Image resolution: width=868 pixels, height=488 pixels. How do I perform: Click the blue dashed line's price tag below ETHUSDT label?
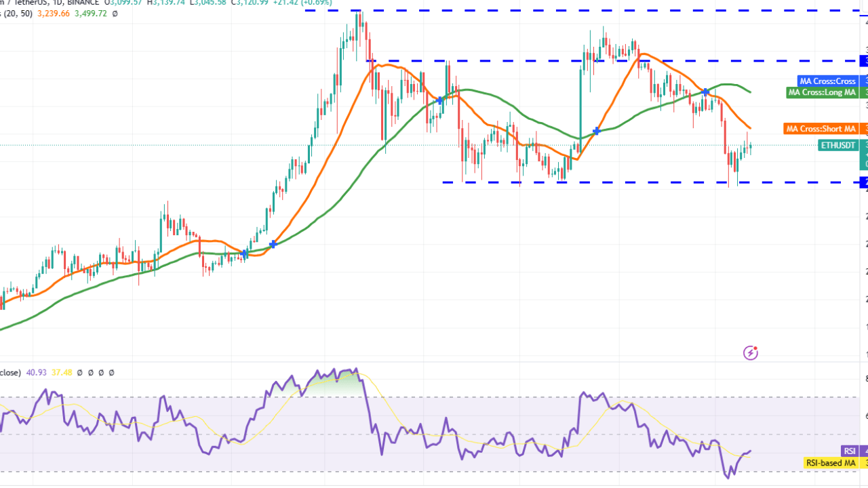[864, 182]
